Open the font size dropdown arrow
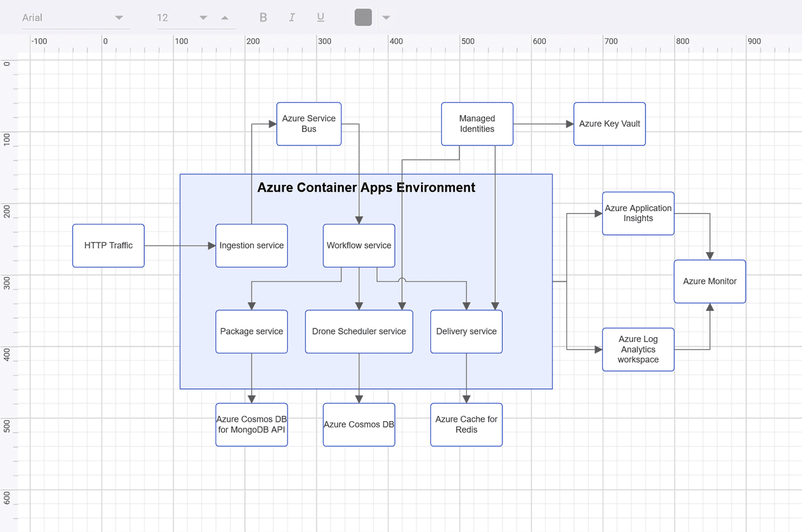This screenshot has width=802, height=532. 203,18
